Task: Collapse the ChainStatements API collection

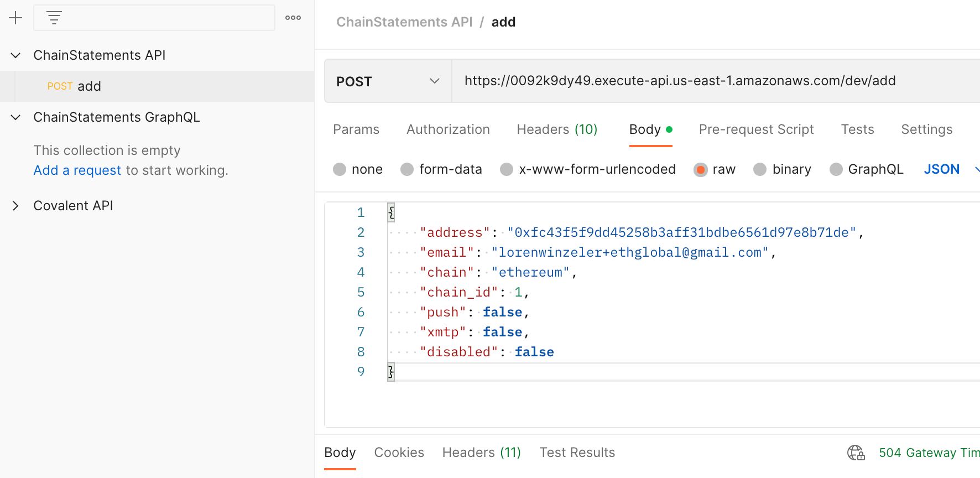Action: [15, 55]
